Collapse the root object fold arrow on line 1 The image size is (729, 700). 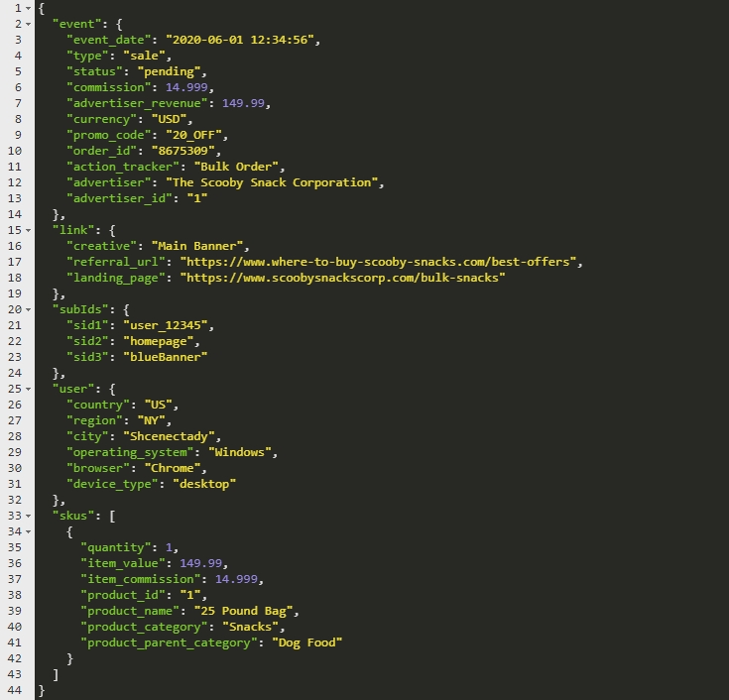click(x=29, y=8)
